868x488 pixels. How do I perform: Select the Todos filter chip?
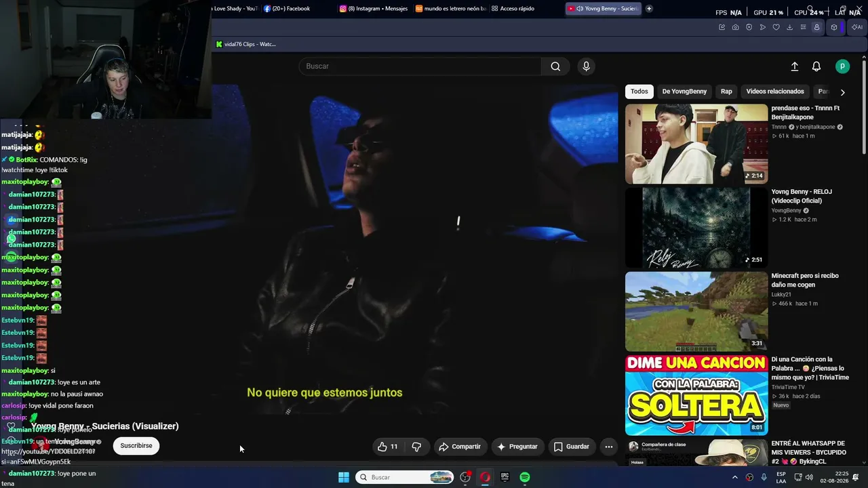(639, 91)
